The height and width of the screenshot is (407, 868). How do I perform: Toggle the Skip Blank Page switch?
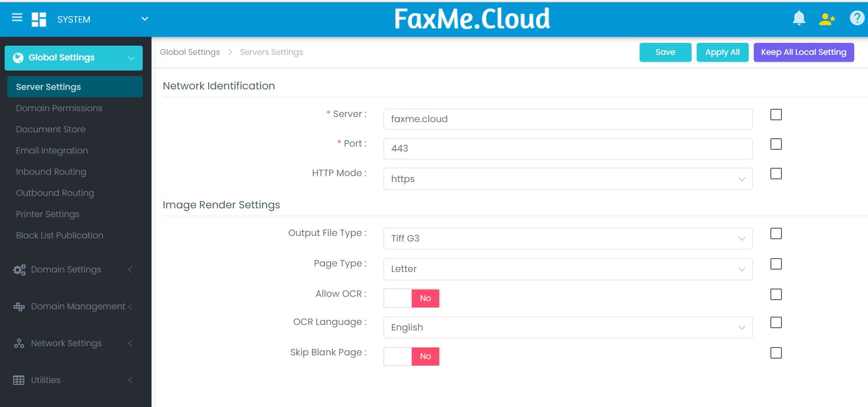click(412, 356)
